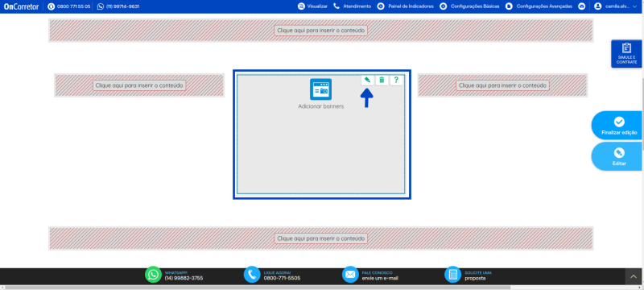The image size is (644, 290).
Task: Click the Adicionar banners label
Action: pyautogui.click(x=320, y=106)
